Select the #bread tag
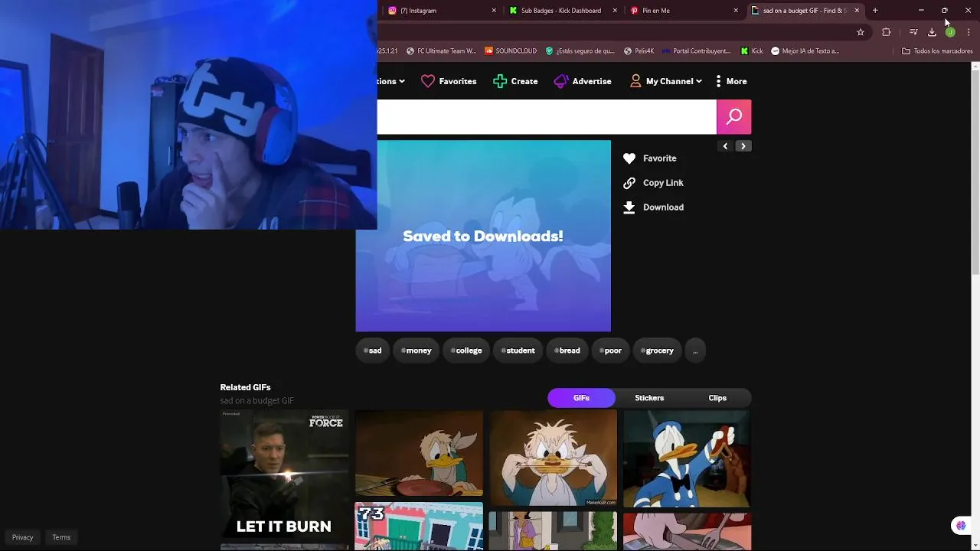The width and height of the screenshot is (980, 551). (567, 350)
